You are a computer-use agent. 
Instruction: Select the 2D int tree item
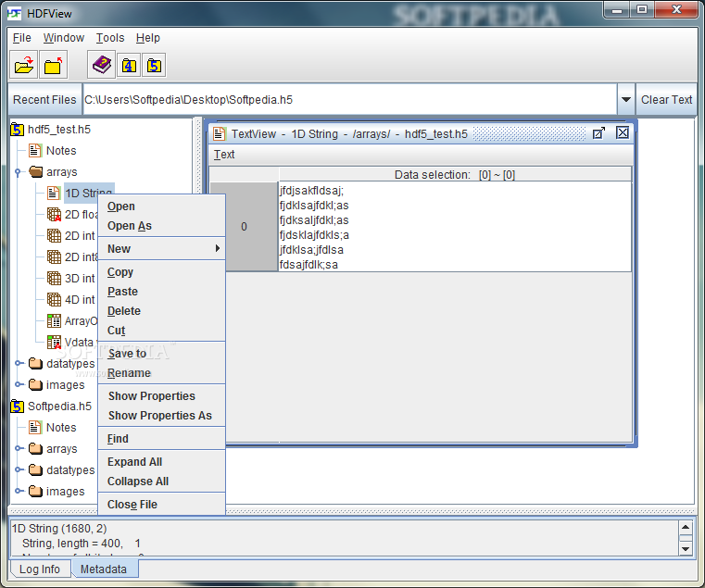pyautogui.click(x=80, y=235)
